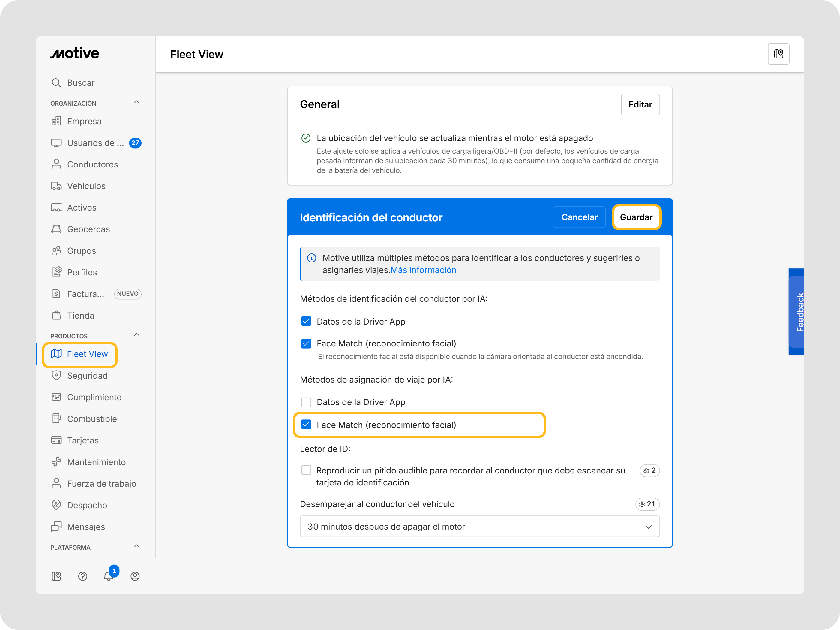Click the gear badge showing 2
Viewport: 840px width, 630px height.
[x=649, y=470]
